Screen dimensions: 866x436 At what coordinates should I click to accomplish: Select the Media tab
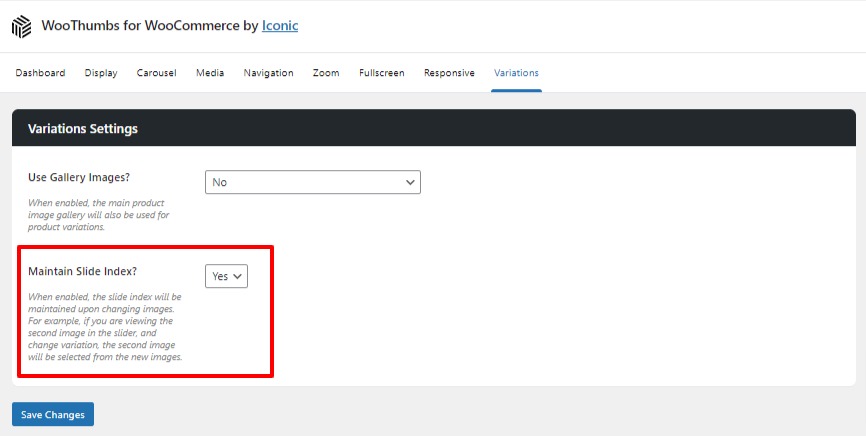(210, 73)
